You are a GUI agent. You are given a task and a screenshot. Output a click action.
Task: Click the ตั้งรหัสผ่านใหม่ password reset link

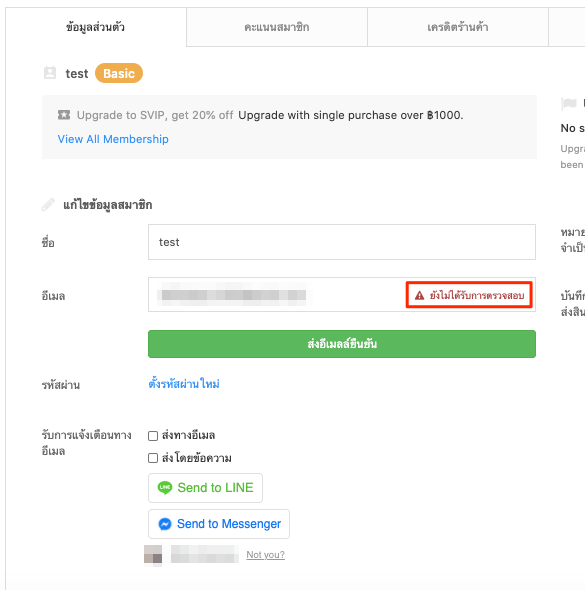click(x=184, y=384)
